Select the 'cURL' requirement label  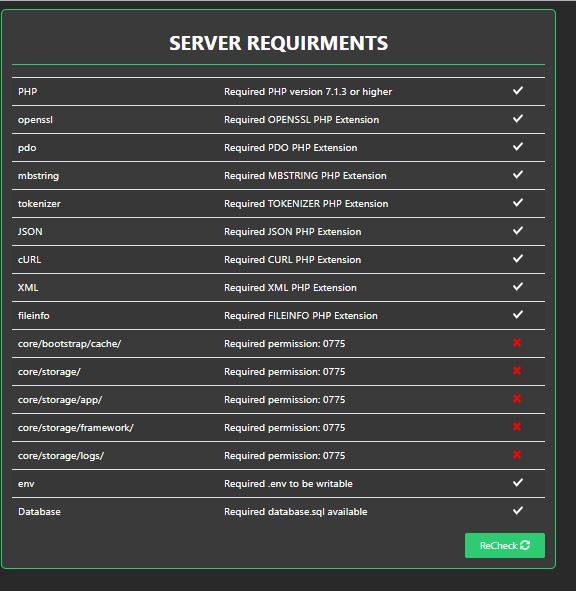(x=29, y=260)
